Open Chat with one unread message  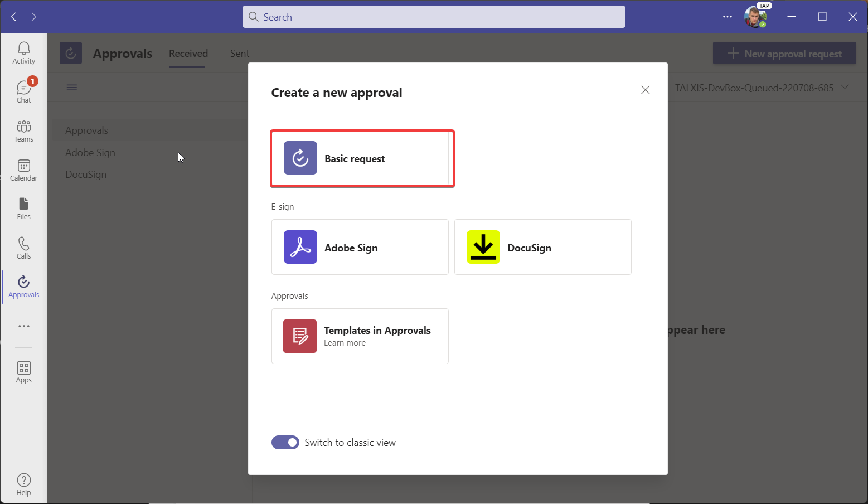pos(23,91)
